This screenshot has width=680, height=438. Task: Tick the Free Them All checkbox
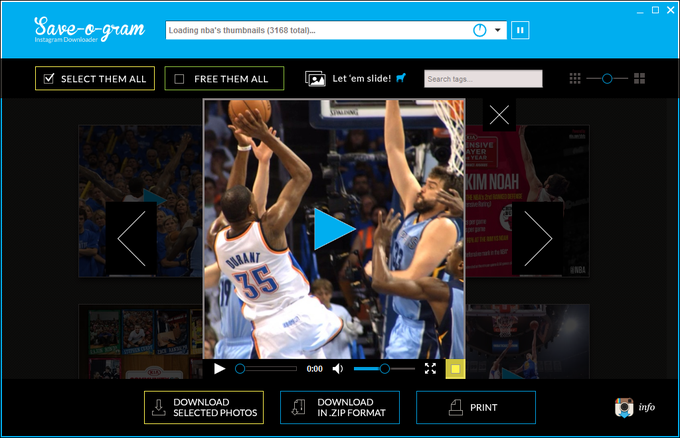click(179, 79)
